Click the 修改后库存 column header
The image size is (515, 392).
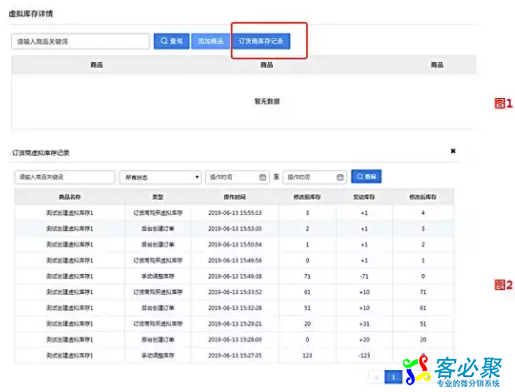click(423, 197)
